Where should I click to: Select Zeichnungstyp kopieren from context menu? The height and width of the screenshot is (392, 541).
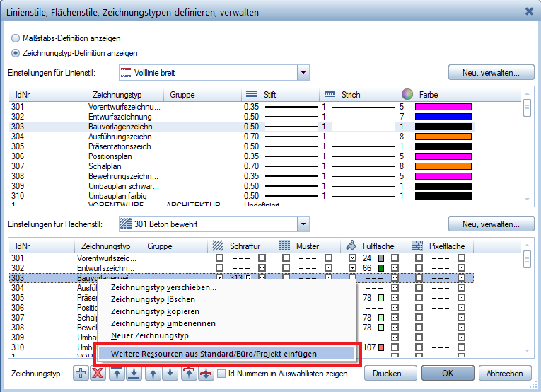coord(155,311)
